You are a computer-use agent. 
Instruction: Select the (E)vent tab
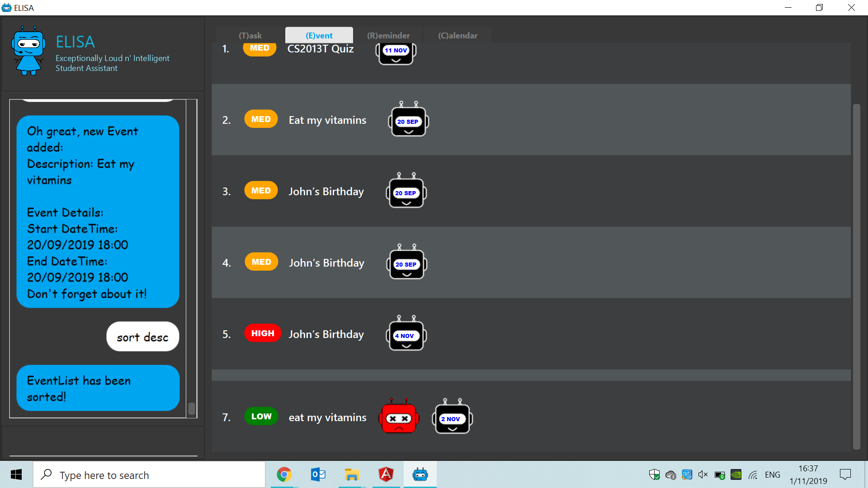pos(319,35)
